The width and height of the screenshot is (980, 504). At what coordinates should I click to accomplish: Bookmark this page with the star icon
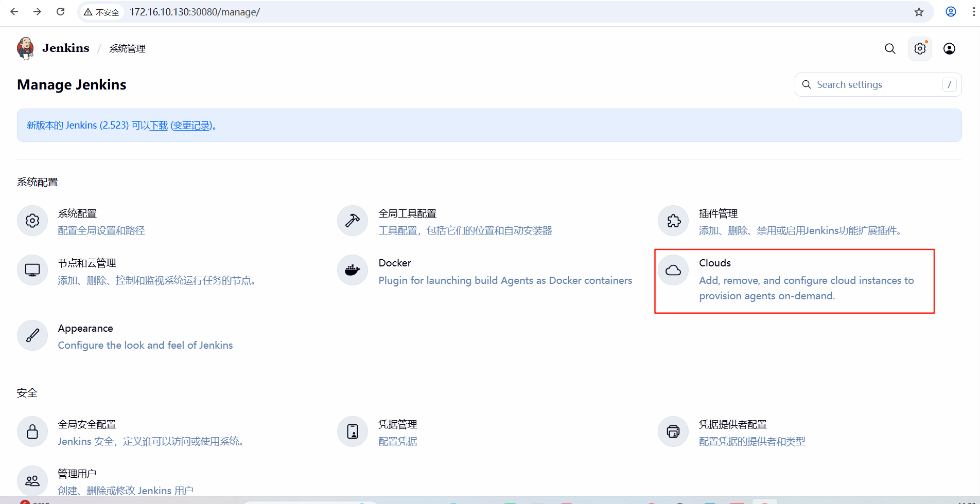click(x=919, y=12)
